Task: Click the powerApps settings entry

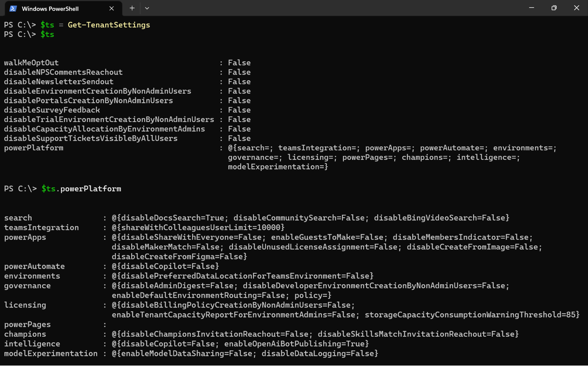Action: click(24, 237)
